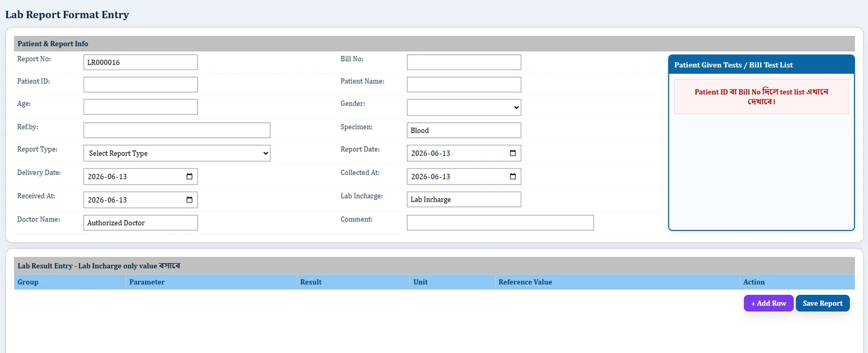Click the Collected At date field
This screenshot has width=868, height=353.
(x=464, y=177)
